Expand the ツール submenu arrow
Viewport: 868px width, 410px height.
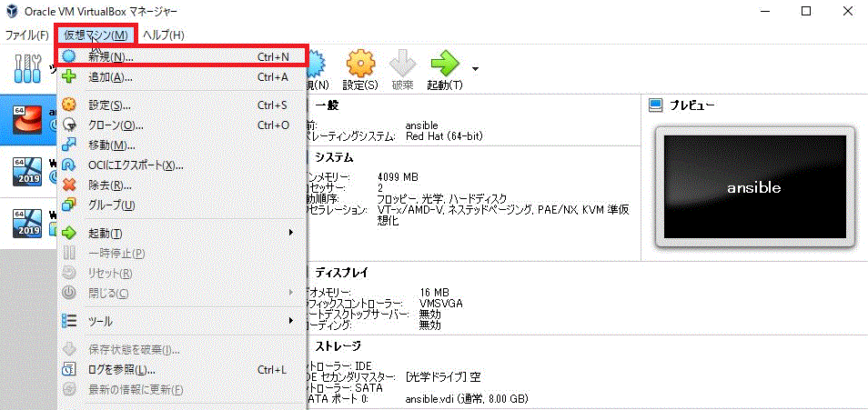click(290, 320)
